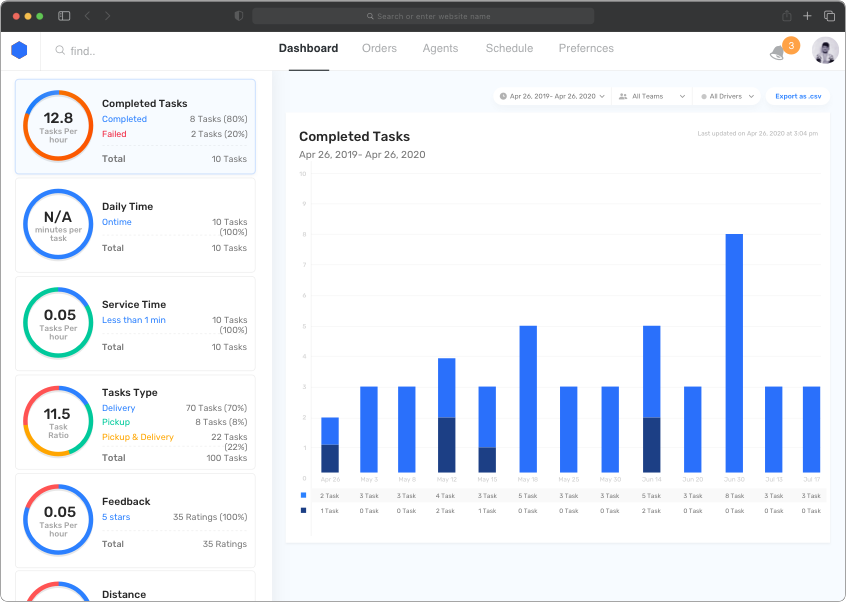Click the browser privacy shield icon

239,16
